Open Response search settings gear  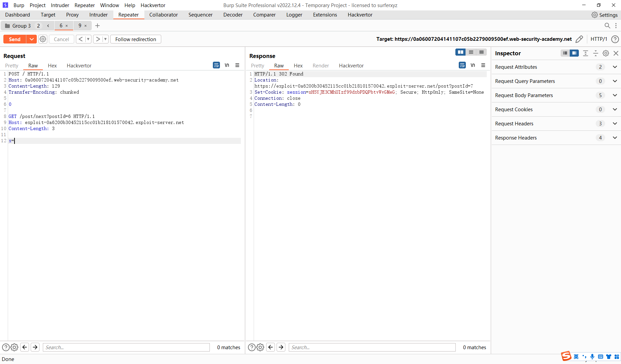click(x=260, y=347)
